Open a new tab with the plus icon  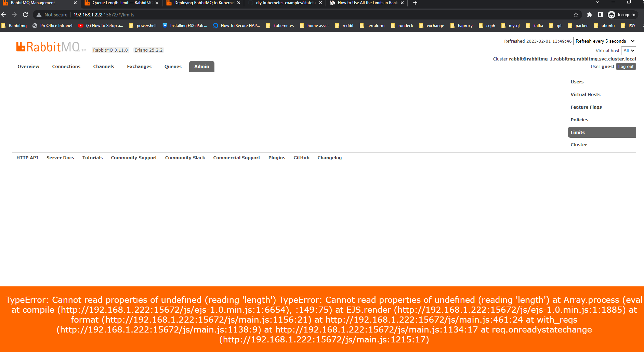(415, 3)
